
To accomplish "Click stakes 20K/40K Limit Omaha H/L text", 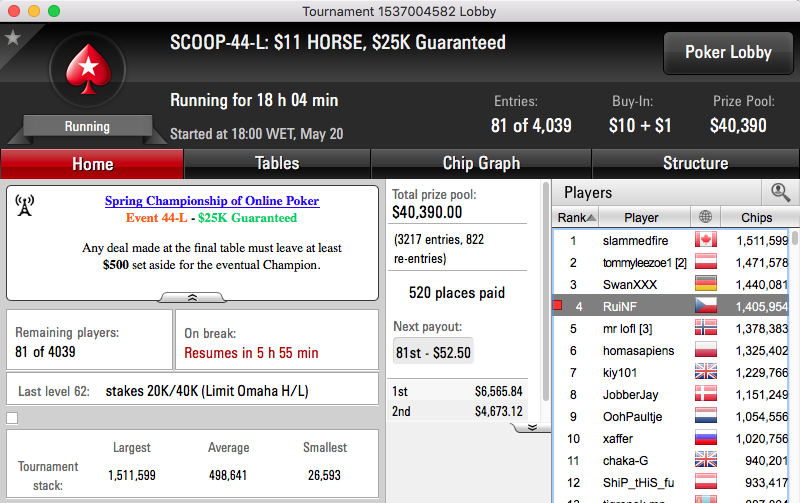I will [207, 391].
